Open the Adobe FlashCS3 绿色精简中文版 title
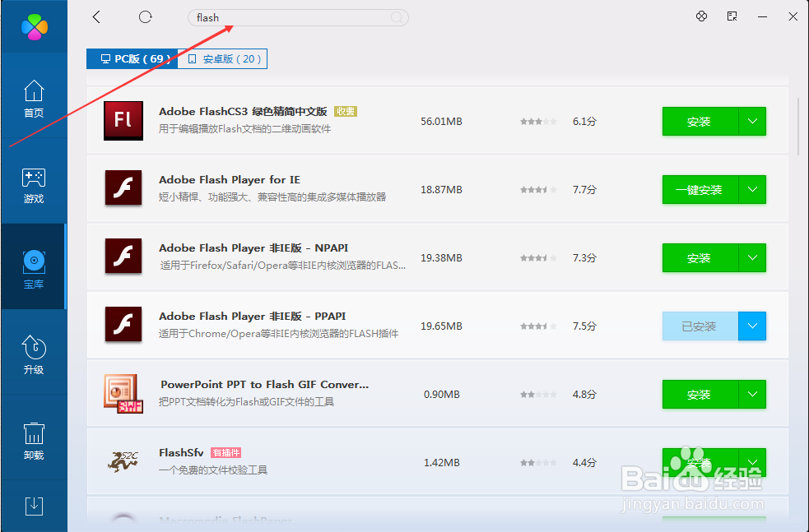Image resolution: width=809 pixels, height=532 pixels. tap(243, 111)
